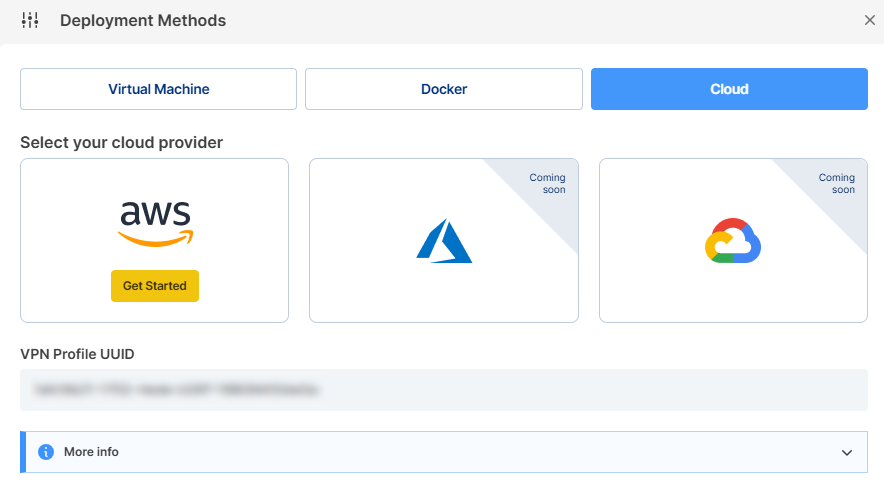Start AWS setup with Get Started

click(154, 286)
